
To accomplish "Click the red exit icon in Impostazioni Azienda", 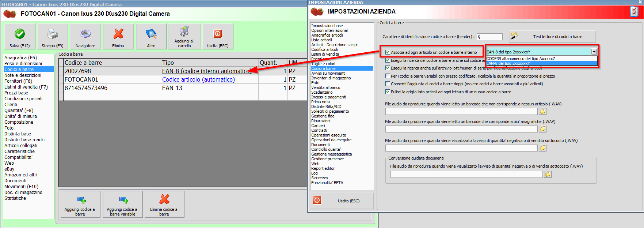I will [317, 200].
